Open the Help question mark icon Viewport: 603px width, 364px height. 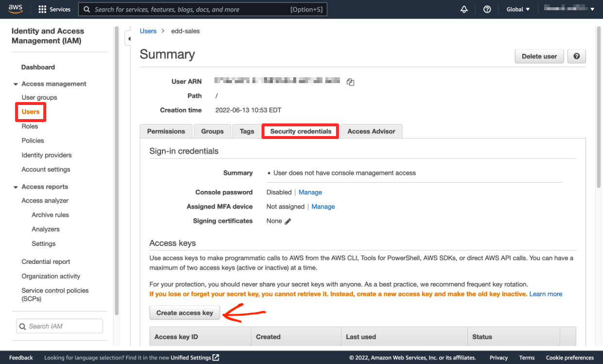(x=487, y=9)
